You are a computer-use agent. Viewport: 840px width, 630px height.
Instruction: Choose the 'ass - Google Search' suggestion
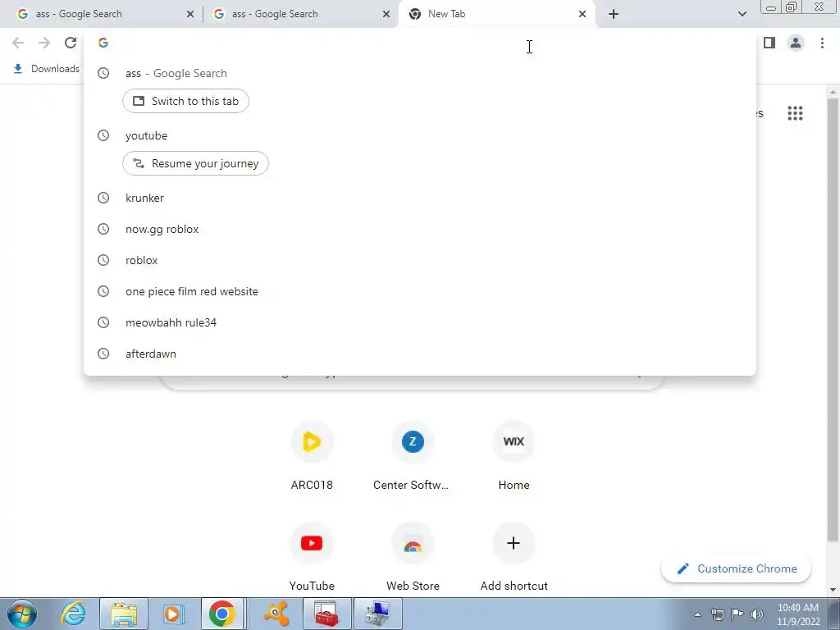pos(420,73)
